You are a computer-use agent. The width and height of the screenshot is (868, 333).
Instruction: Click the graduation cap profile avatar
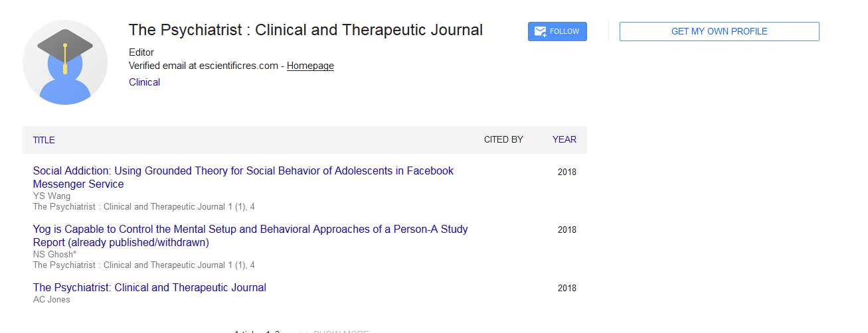tap(65, 62)
